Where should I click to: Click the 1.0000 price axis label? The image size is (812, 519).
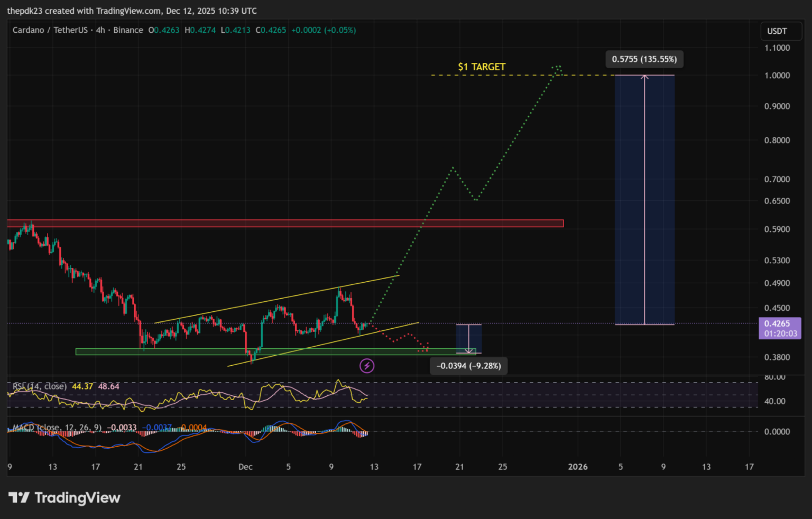pyautogui.click(x=777, y=76)
